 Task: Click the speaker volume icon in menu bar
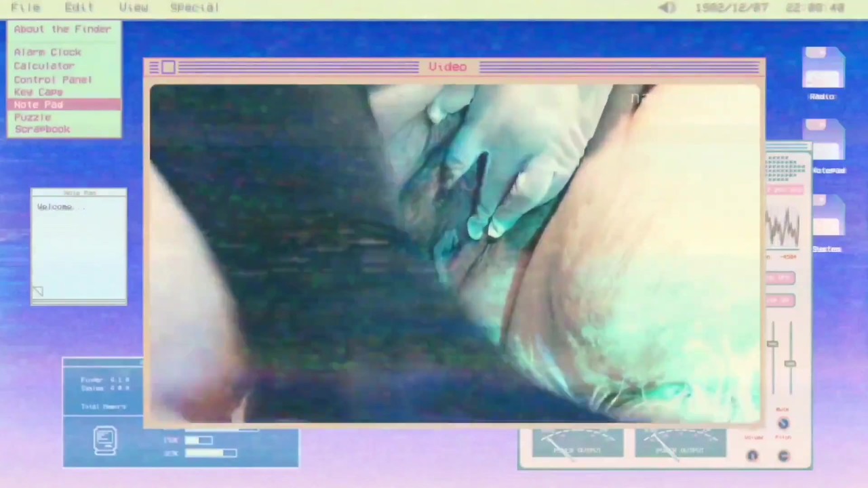(x=668, y=7)
